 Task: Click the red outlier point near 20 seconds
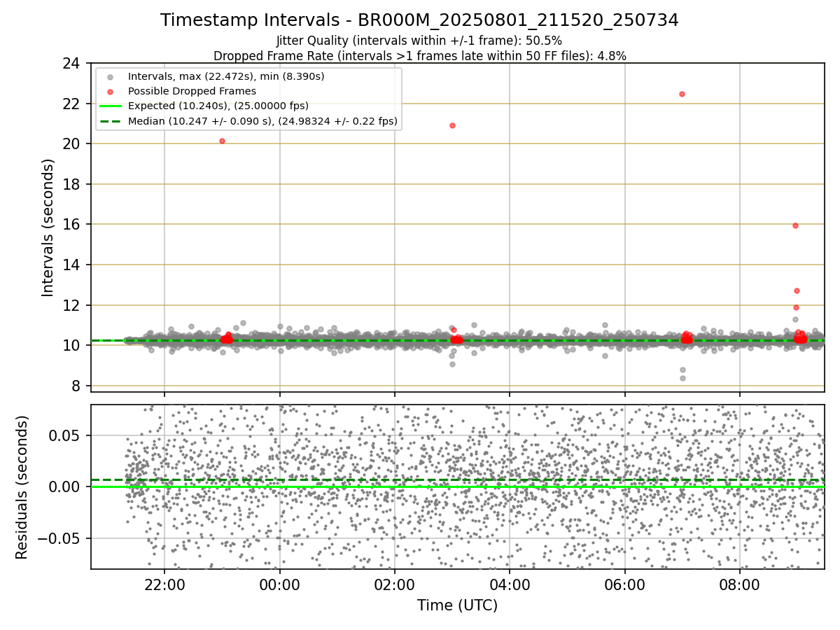pyautogui.click(x=222, y=141)
